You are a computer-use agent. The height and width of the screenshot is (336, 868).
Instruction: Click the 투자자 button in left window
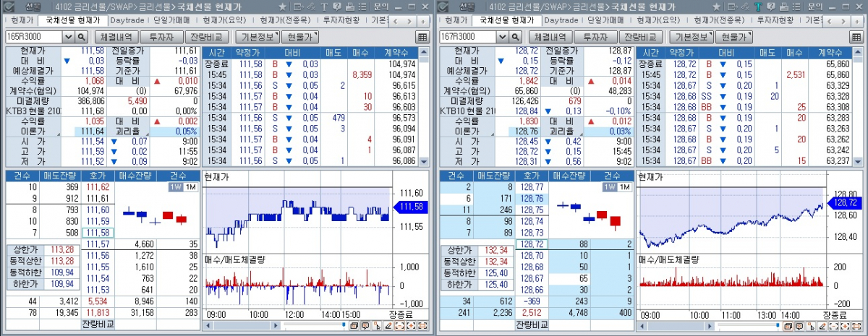coord(163,37)
